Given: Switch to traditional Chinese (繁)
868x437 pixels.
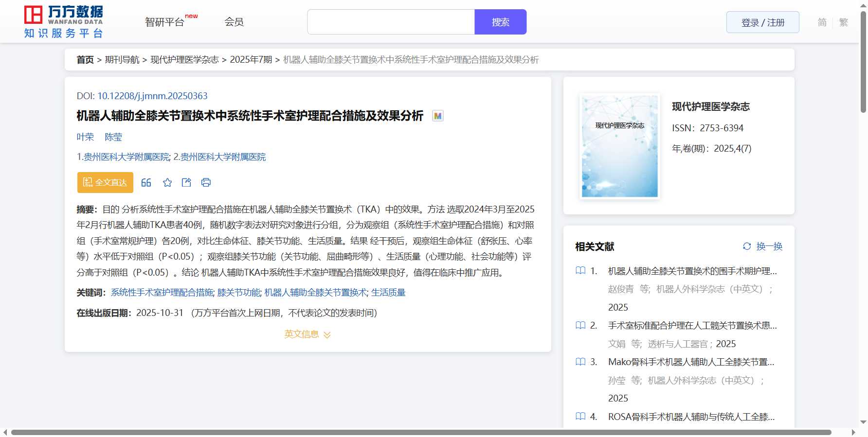Looking at the screenshot, I should 844,22.
